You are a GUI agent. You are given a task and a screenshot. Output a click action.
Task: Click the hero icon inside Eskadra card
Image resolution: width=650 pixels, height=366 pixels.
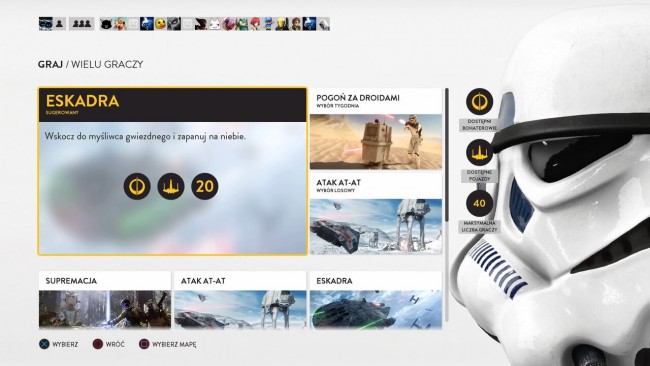tap(137, 186)
